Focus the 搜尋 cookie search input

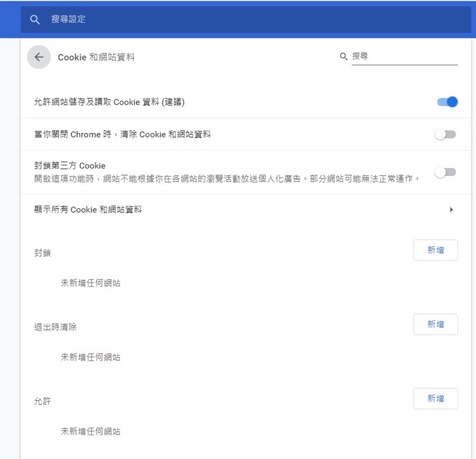pos(405,56)
